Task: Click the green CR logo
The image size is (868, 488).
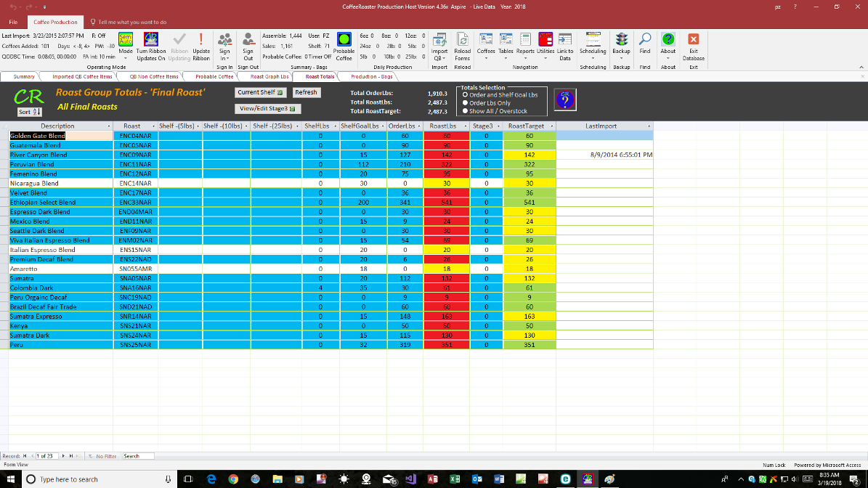Action: 29,97
